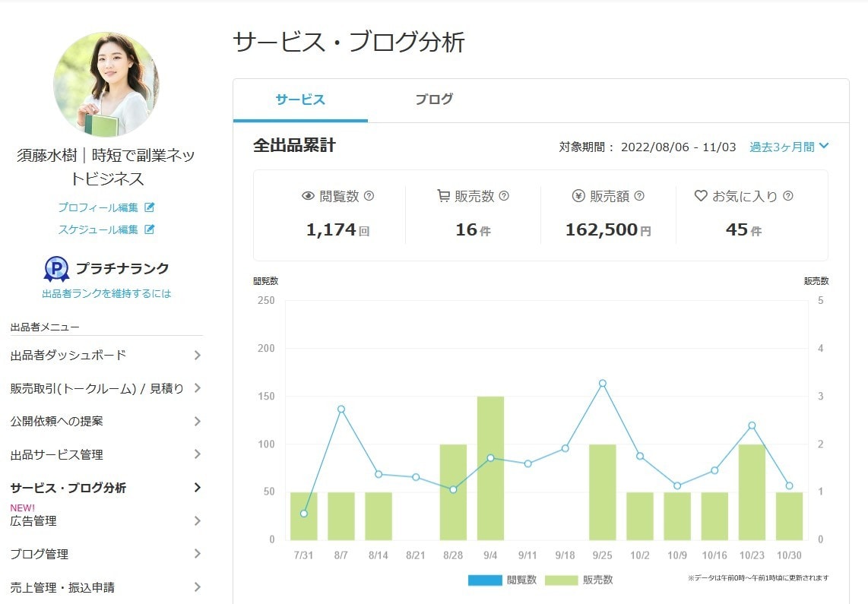
Task: Click chevron beside ブログ管理
Action: pyautogui.click(x=197, y=554)
